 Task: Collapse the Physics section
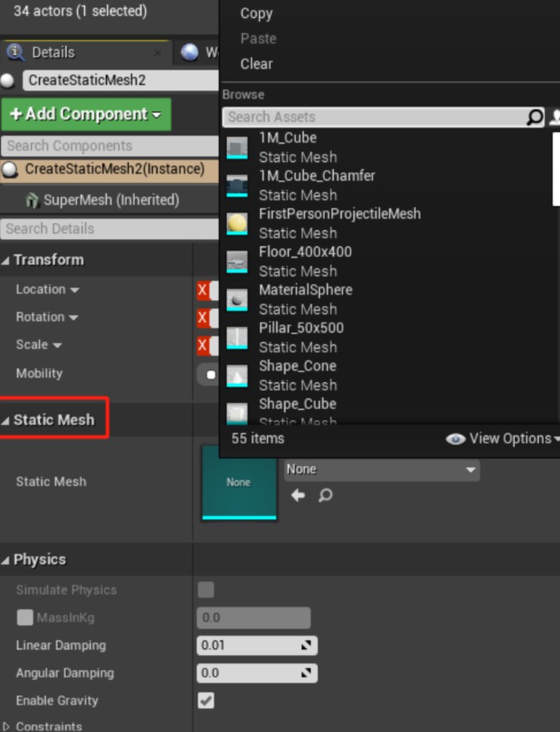(6, 560)
